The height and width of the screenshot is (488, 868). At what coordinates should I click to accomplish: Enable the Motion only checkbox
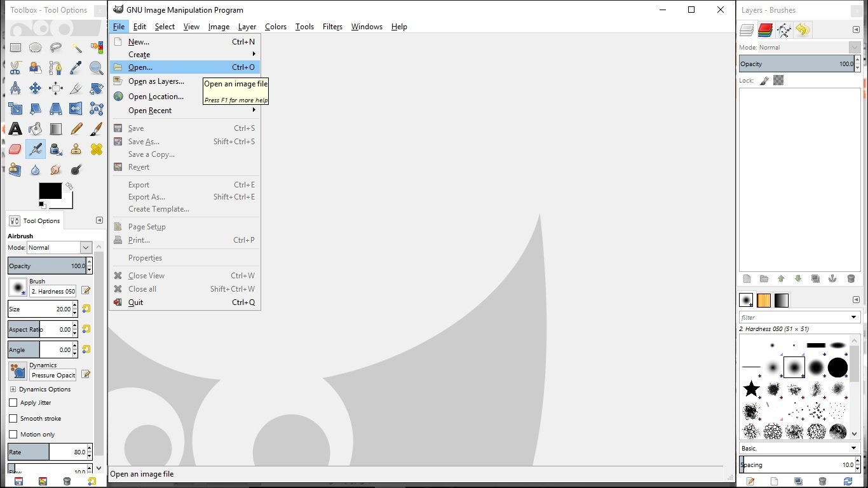point(13,435)
